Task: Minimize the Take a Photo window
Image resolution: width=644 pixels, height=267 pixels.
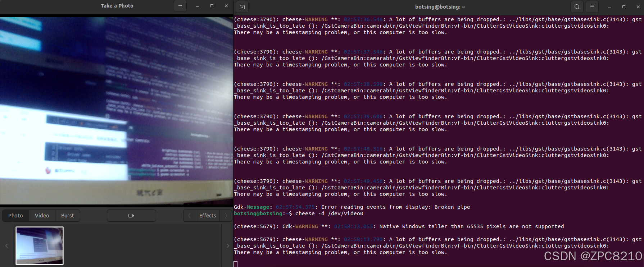Action: (198, 6)
